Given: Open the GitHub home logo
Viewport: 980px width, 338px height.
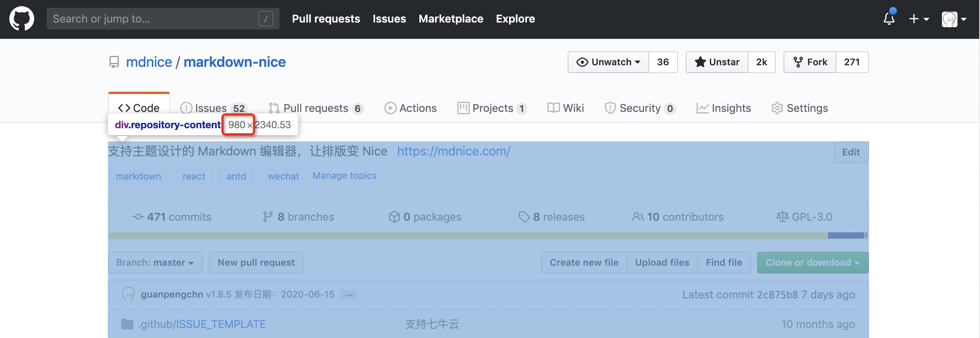Looking at the screenshot, I should 22,19.
